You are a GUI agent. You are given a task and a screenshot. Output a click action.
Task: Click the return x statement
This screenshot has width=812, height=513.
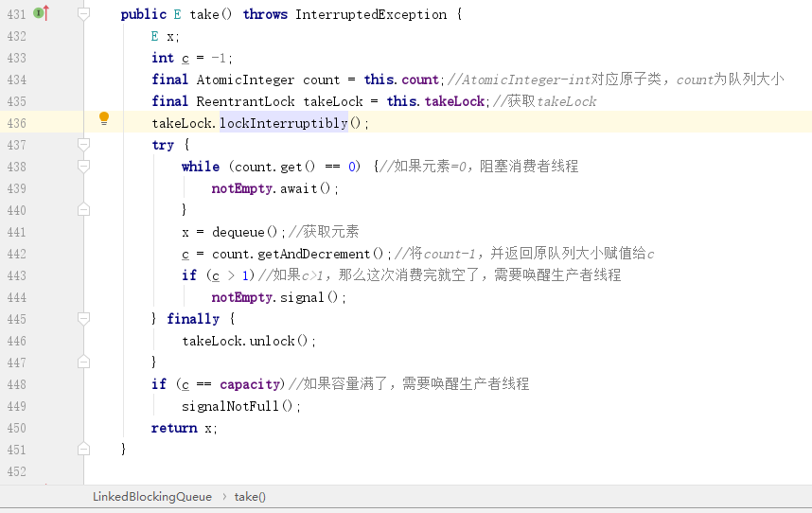(184, 428)
